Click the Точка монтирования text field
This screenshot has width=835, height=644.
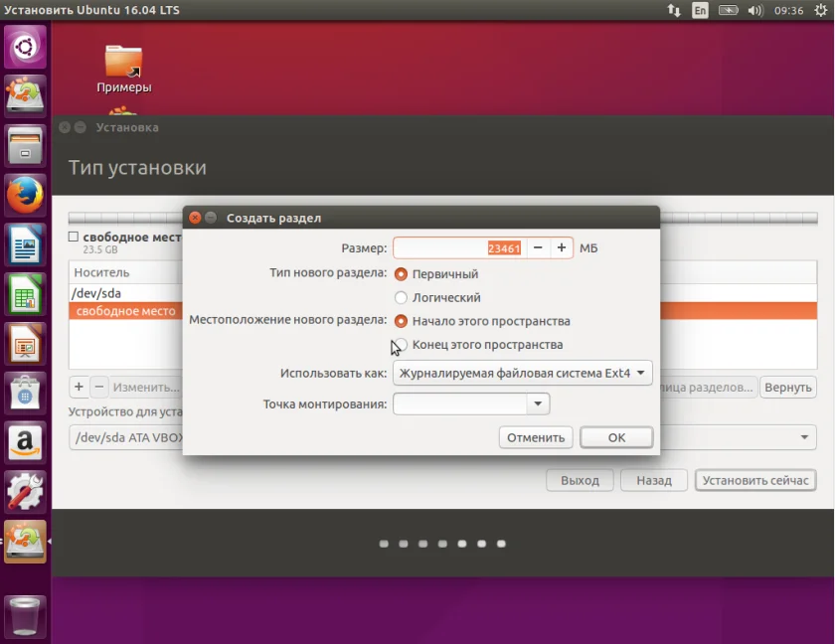coord(460,403)
